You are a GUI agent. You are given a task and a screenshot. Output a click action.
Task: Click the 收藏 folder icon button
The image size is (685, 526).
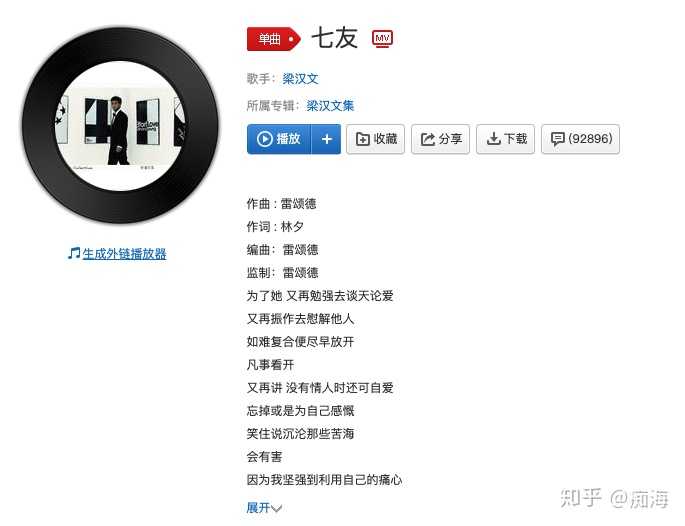click(x=375, y=139)
